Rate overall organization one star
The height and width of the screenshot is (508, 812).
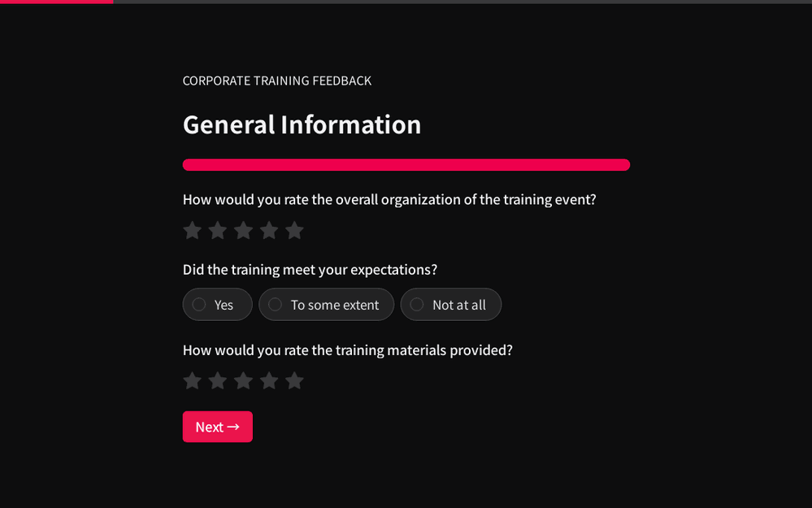[x=192, y=231]
